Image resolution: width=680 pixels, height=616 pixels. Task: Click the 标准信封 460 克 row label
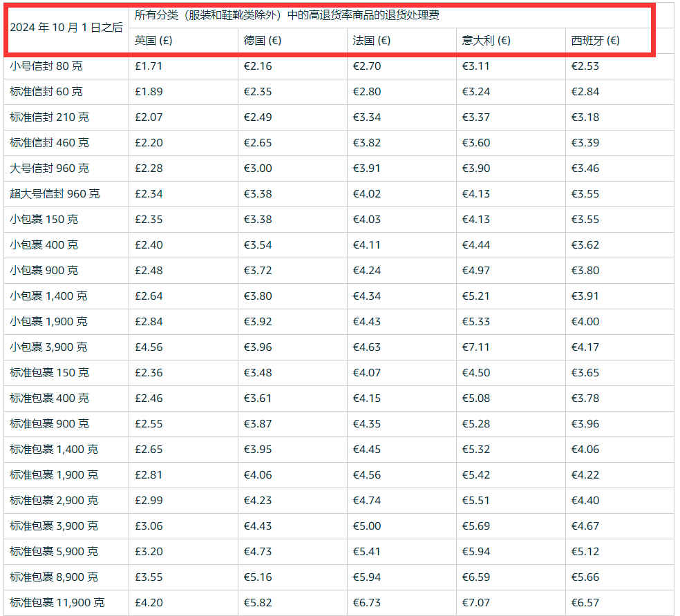click(x=50, y=143)
